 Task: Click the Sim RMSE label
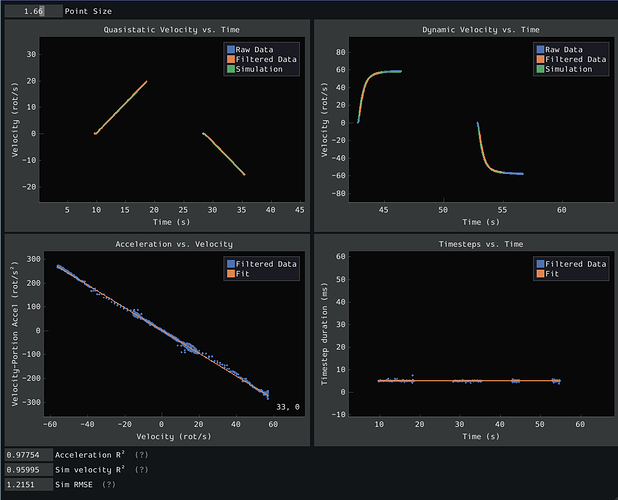74,485
